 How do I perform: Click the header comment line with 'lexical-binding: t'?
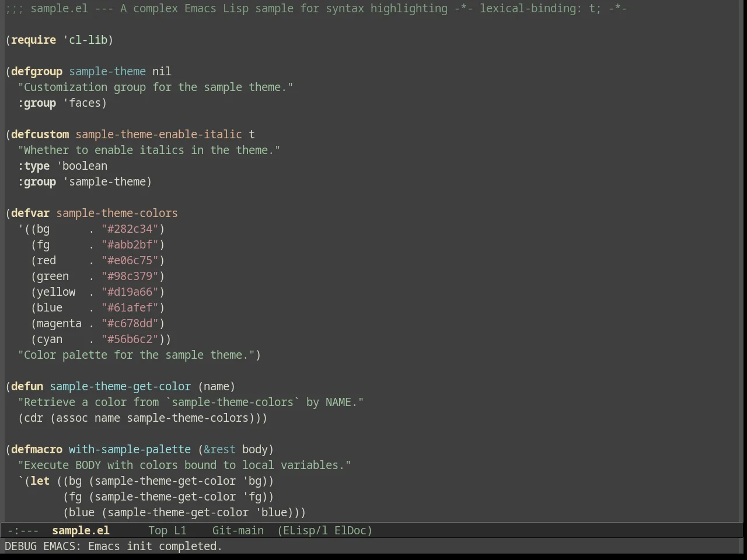[x=316, y=8]
